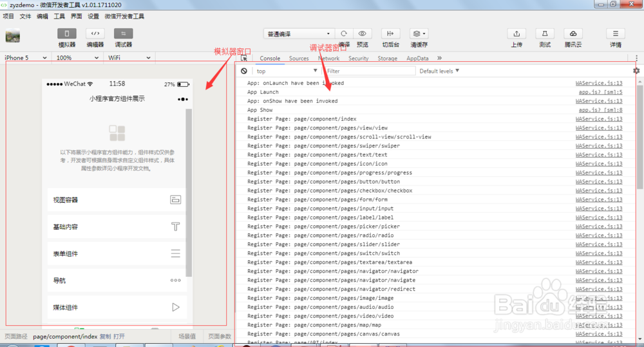This screenshot has width=644, height=347.
Task: Open 项目 menu
Action: [x=8, y=17]
